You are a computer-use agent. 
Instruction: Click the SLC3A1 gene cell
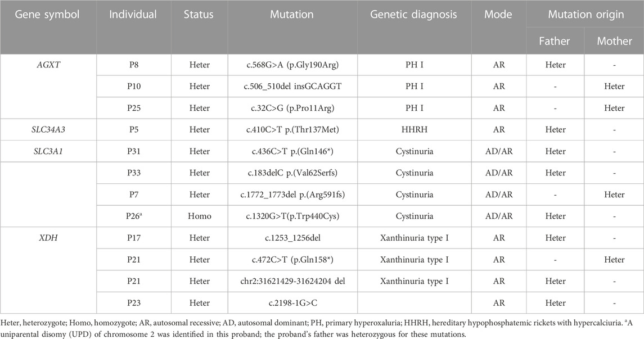point(48,151)
